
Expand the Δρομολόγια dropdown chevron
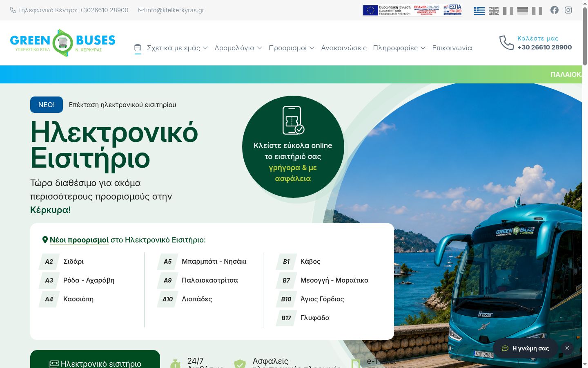(260, 48)
